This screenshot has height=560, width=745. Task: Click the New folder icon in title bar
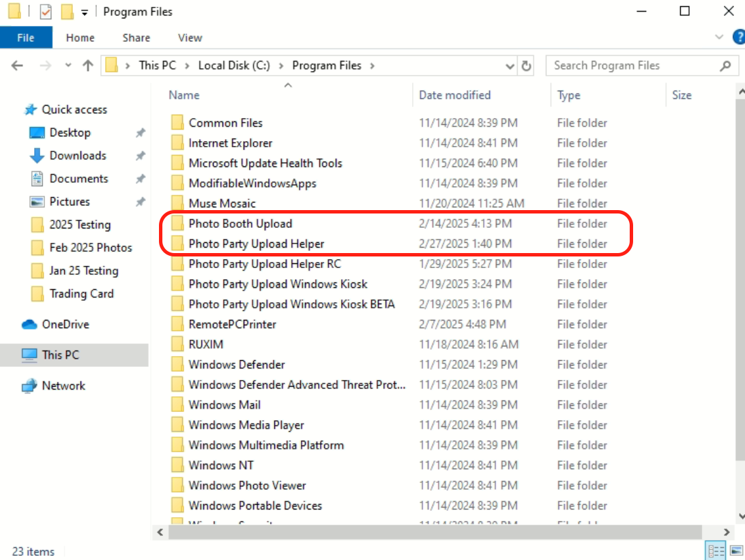(x=67, y=12)
